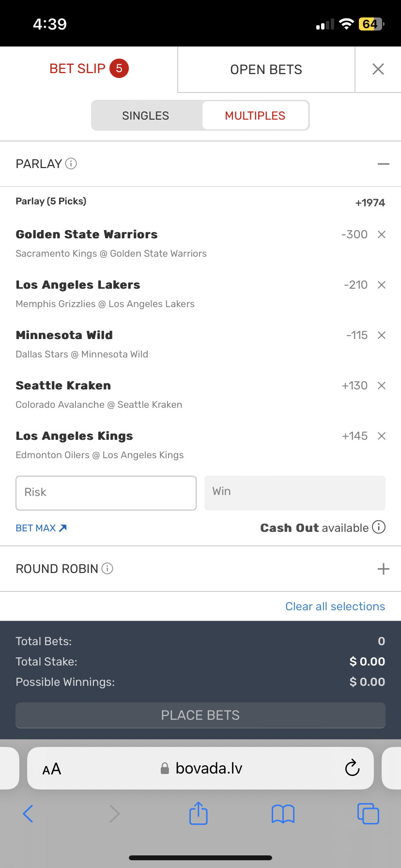Tap the Bet Max link
This screenshot has width=401, height=868.
click(x=41, y=528)
